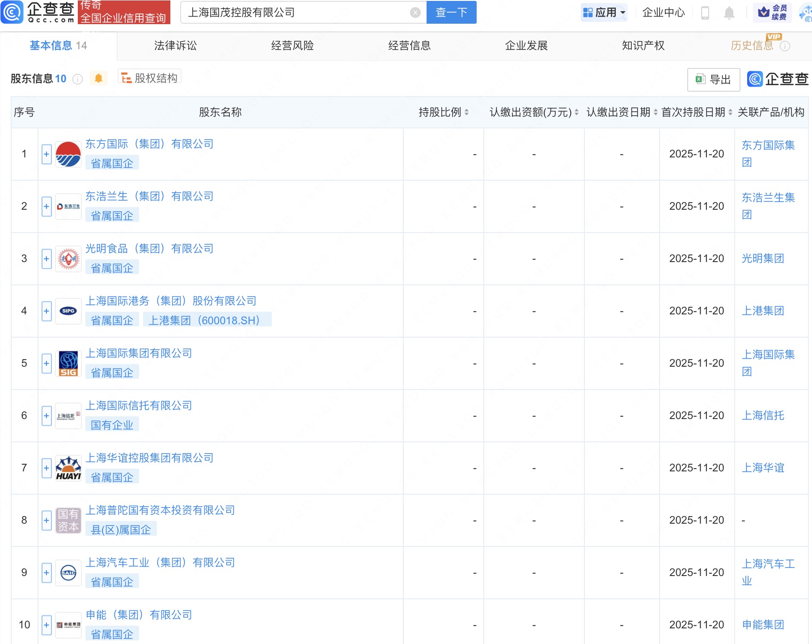This screenshot has height=644, width=812.
Task: Sort by 持股比例 column
Action: [x=466, y=112]
